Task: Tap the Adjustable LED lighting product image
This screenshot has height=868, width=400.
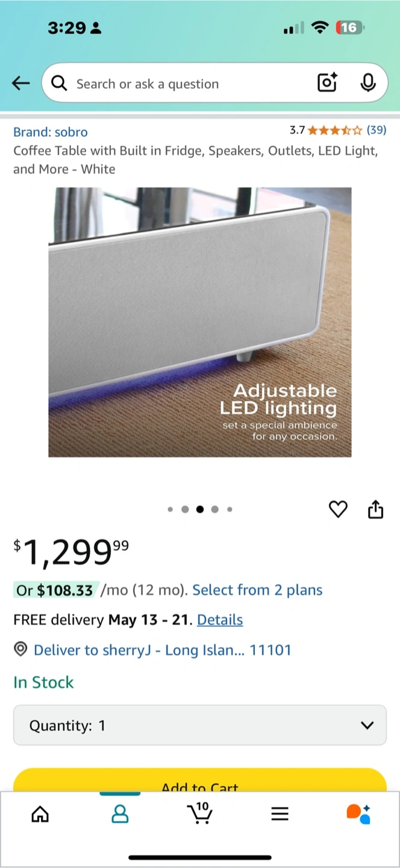Action: (199, 322)
